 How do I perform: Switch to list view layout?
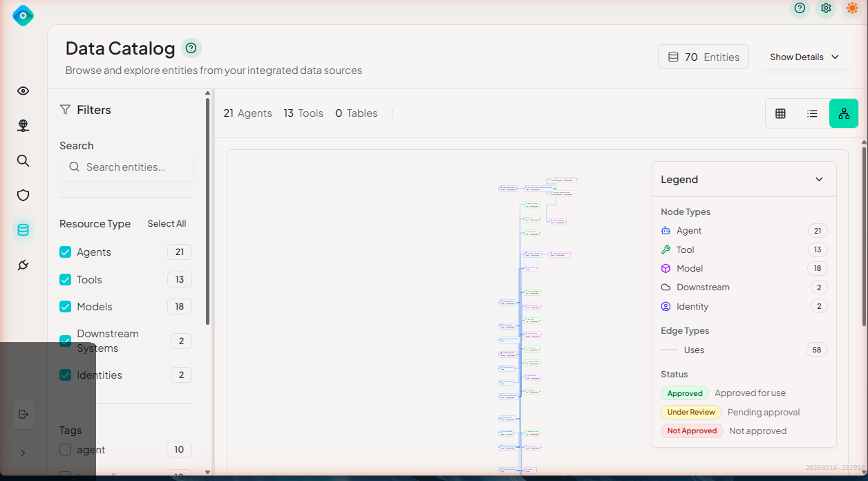click(812, 113)
